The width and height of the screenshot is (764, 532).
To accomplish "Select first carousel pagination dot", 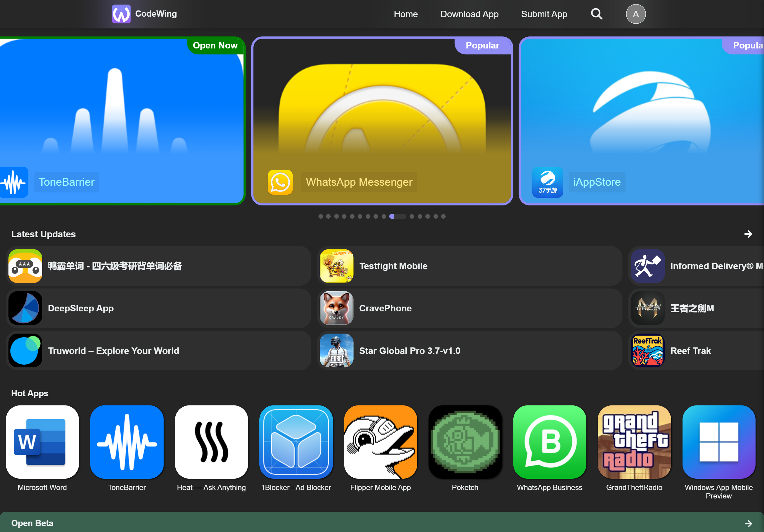I will point(321,216).
